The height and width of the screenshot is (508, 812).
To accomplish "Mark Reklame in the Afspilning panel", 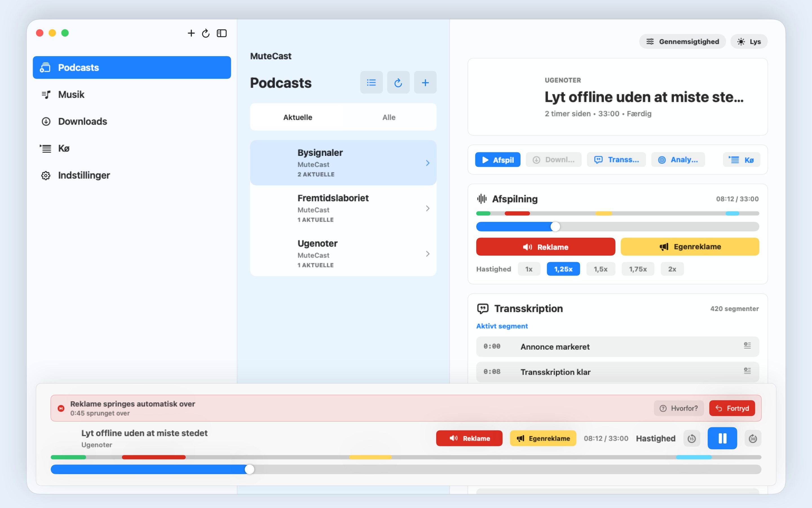I will [x=546, y=247].
